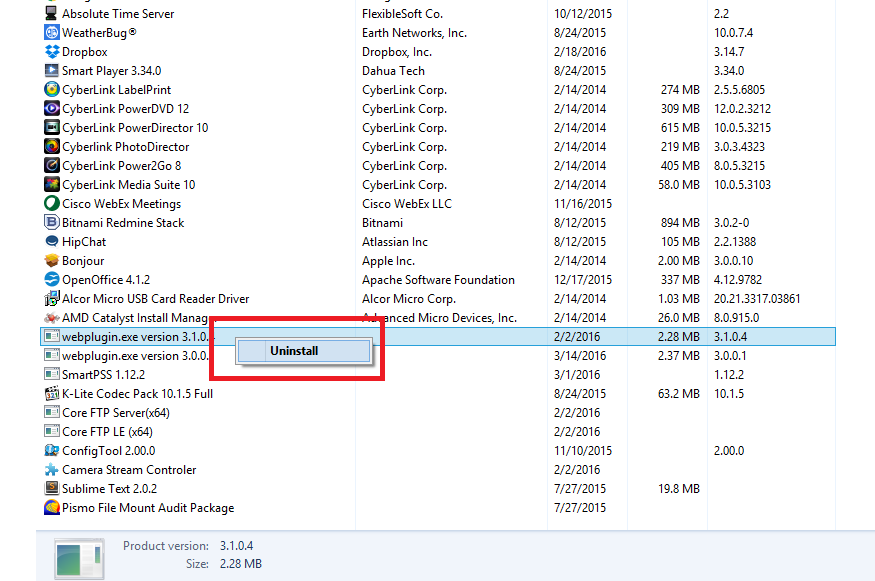Click the Camera Stream Controler icon
The height and width of the screenshot is (581, 875).
coord(51,469)
